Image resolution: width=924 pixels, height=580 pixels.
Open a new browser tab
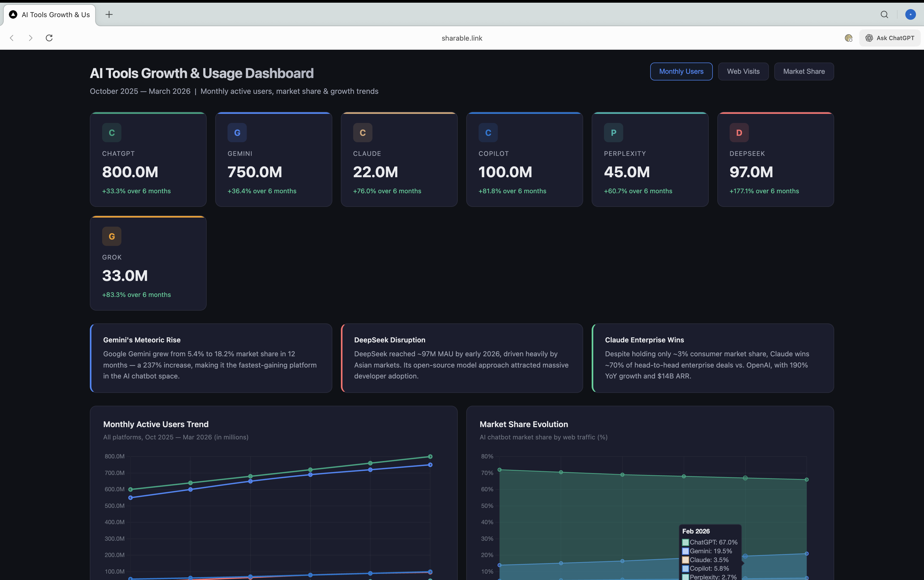[x=109, y=15]
